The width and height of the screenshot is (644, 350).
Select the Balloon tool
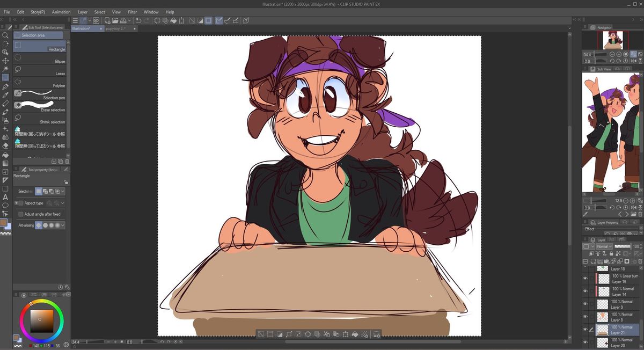click(x=5, y=206)
